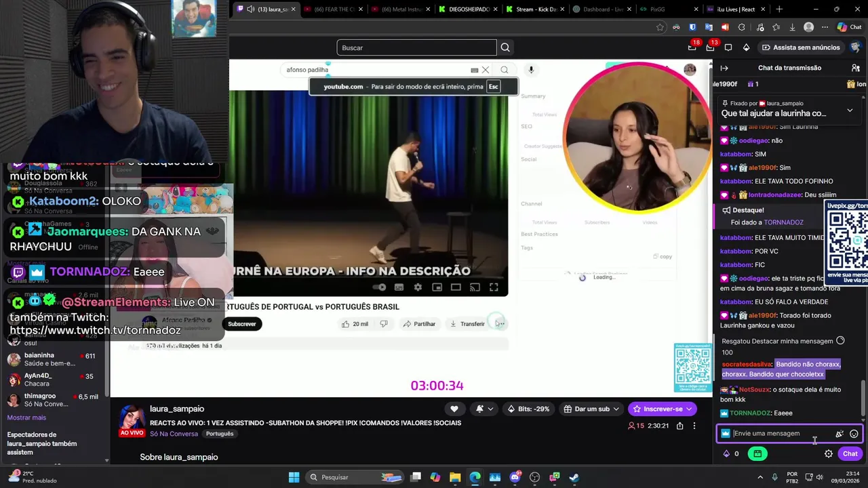868x488 pixels.
Task: Type in 'Envie uma mensagem' chat field
Action: 780,434
